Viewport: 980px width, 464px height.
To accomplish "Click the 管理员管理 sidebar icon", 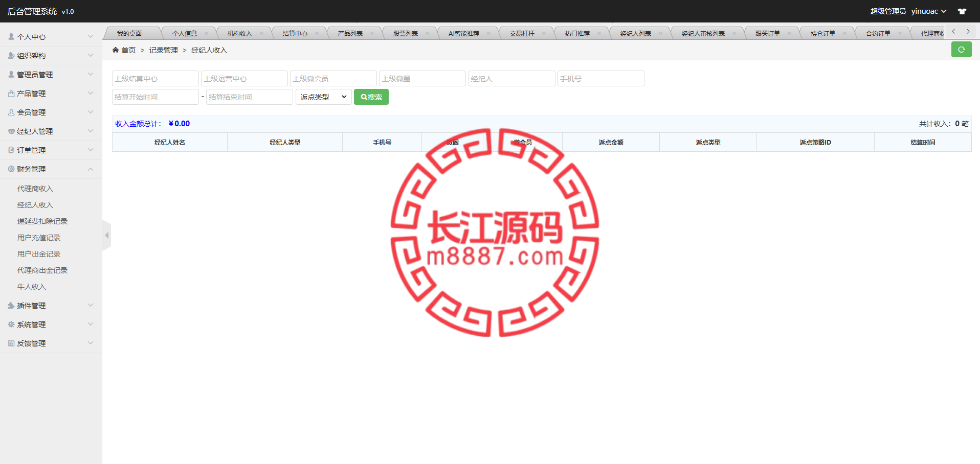I will (11, 75).
